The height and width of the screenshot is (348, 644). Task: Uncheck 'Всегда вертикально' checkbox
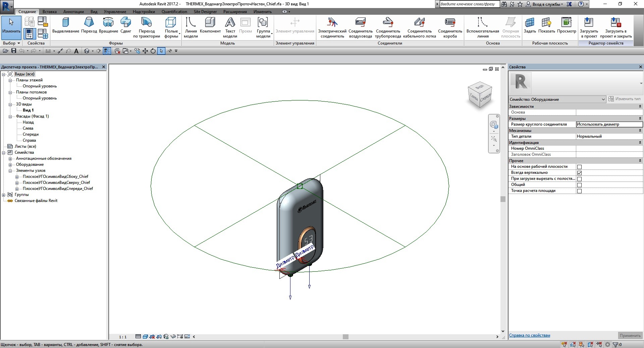click(x=579, y=173)
